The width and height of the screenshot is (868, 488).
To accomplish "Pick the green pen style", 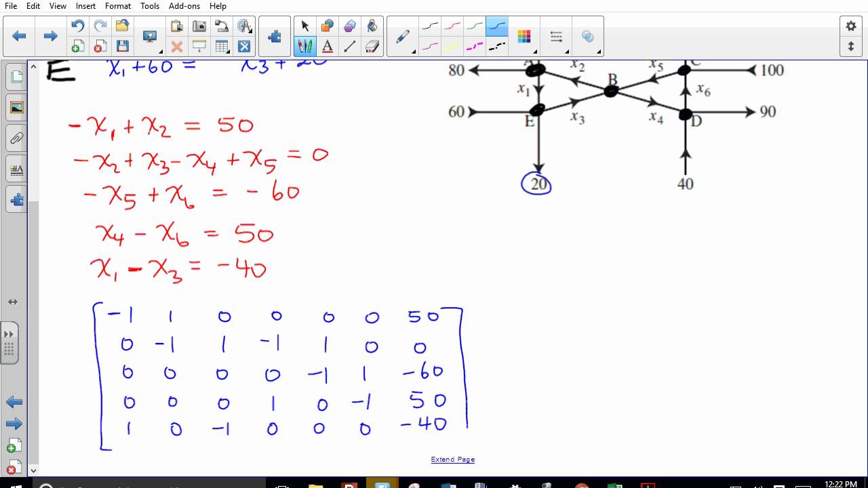I will [x=475, y=26].
